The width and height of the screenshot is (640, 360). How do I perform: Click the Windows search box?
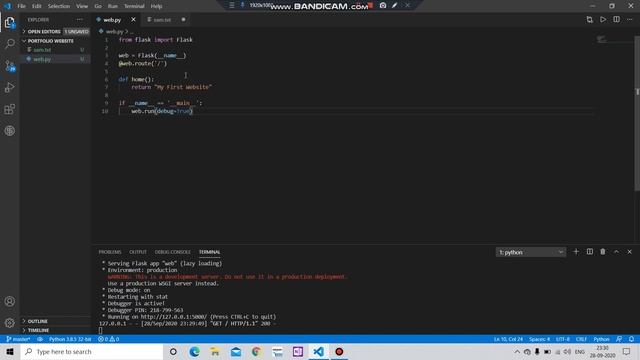[92, 352]
